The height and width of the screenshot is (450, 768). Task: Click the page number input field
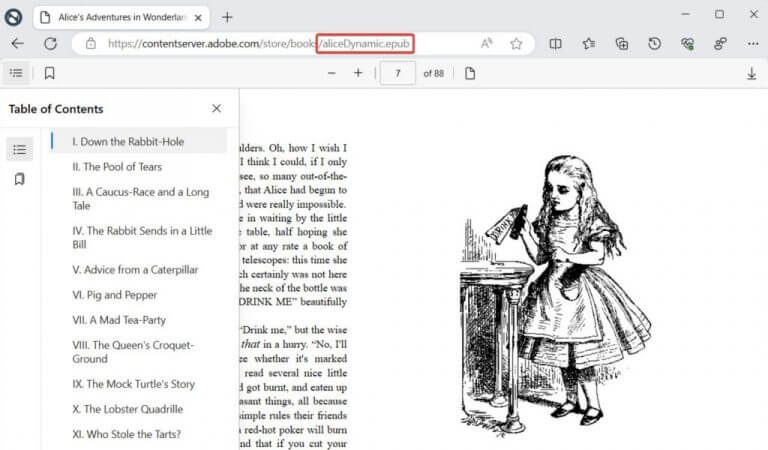(x=398, y=73)
